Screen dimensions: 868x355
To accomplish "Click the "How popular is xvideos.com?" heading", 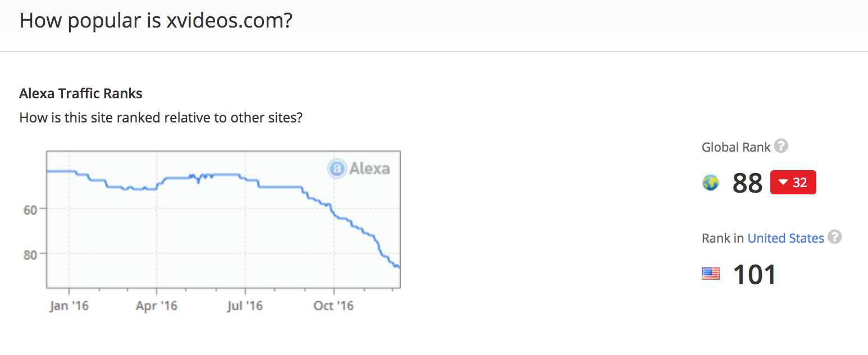I will coord(156,21).
